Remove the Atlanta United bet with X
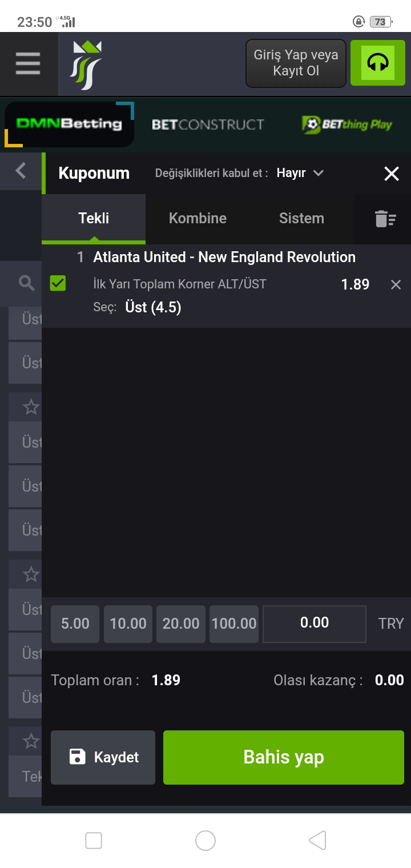This screenshot has width=411, height=868. 396,284
